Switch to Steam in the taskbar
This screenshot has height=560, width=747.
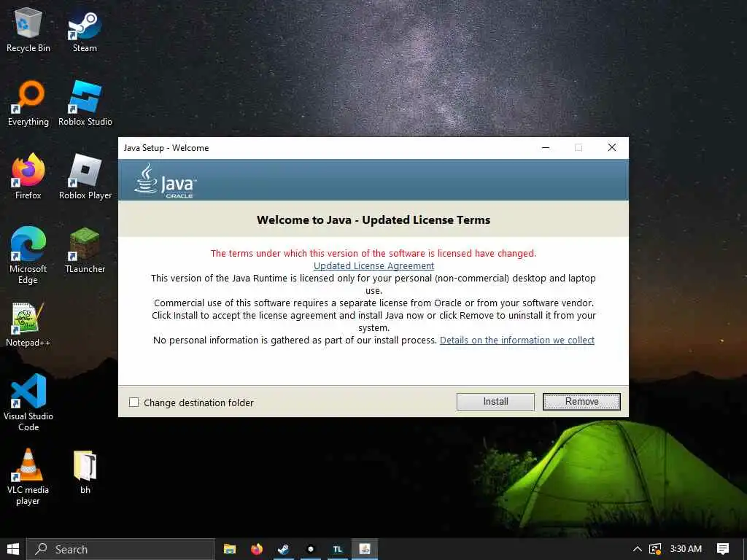pos(284,549)
